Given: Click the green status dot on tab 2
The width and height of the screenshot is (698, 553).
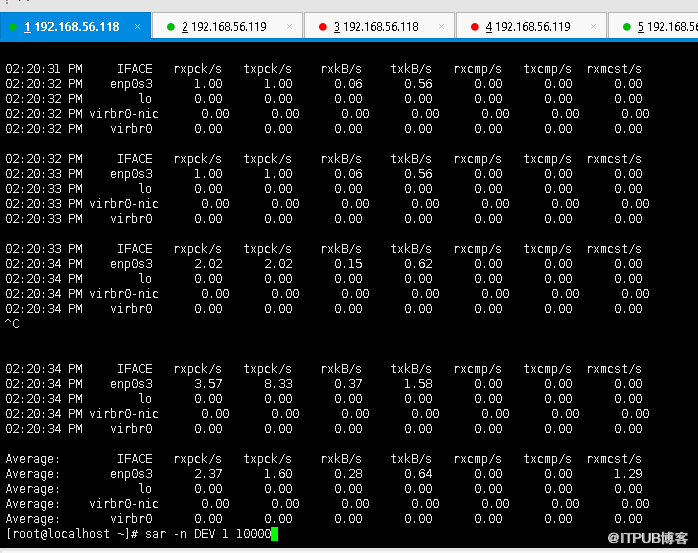Looking at the screenshot, I should coord(171,27).
